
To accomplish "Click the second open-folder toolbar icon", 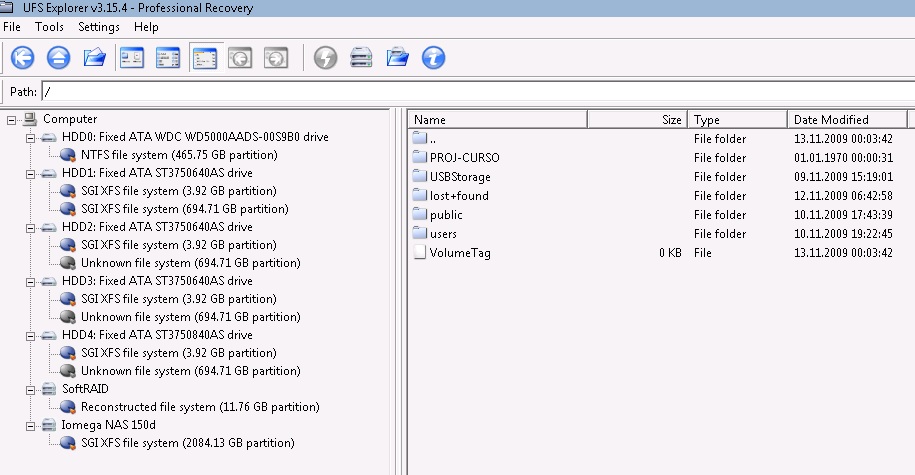I will (x=397, y=58).
